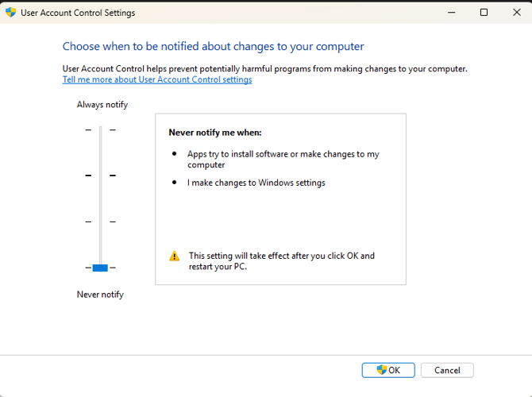Click the OK button with shield icon

click(x=388, y=370)
